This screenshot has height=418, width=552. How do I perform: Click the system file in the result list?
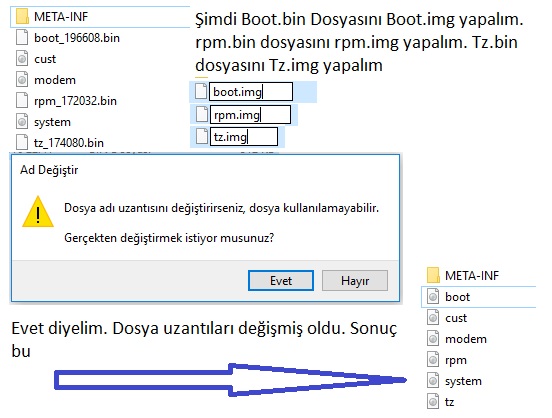[x=463, y=381]
